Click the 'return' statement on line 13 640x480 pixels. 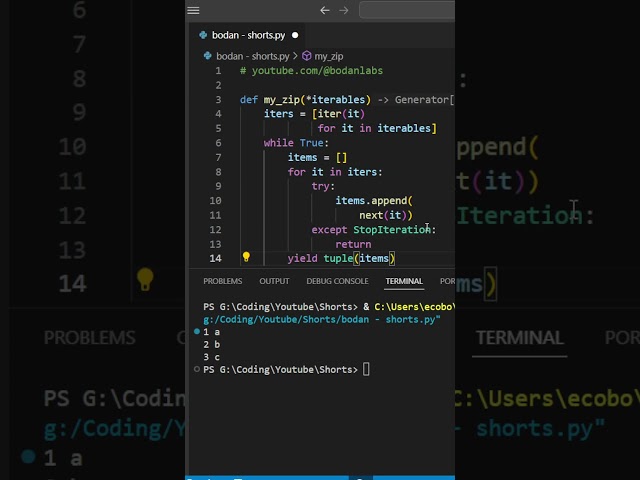[353, 244]
